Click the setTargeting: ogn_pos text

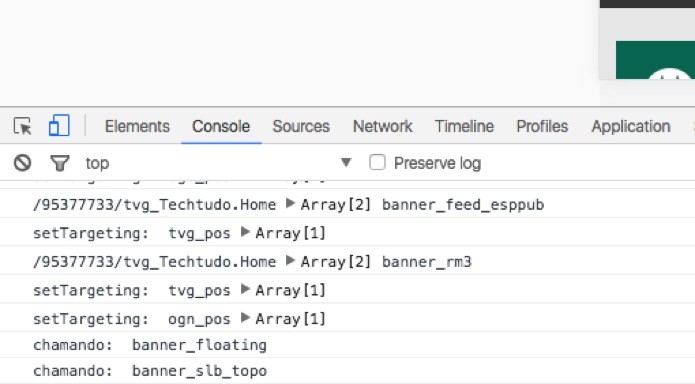pyautogui.click(x=132, y=319)
